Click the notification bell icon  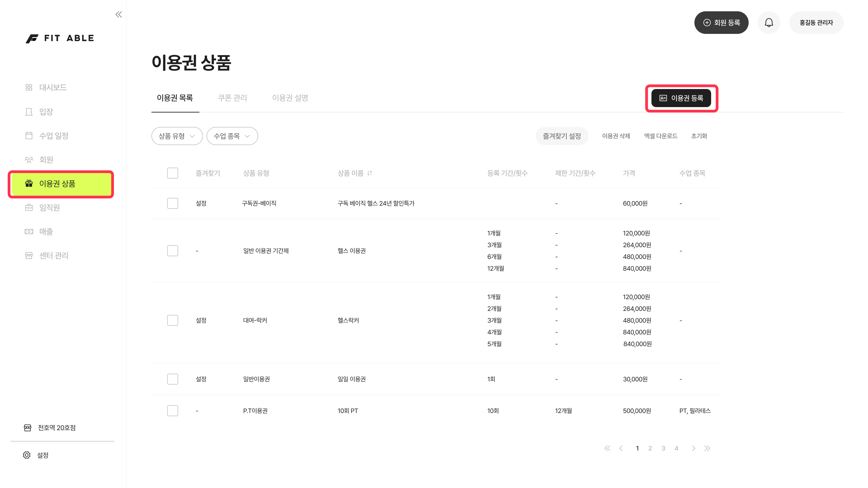(769, 23)
